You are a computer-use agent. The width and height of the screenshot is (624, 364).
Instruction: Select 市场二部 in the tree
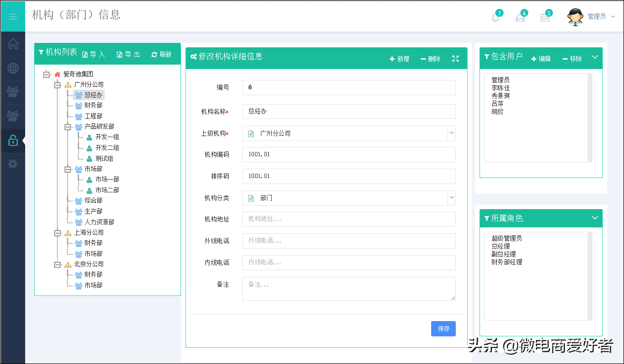[107, 190]
